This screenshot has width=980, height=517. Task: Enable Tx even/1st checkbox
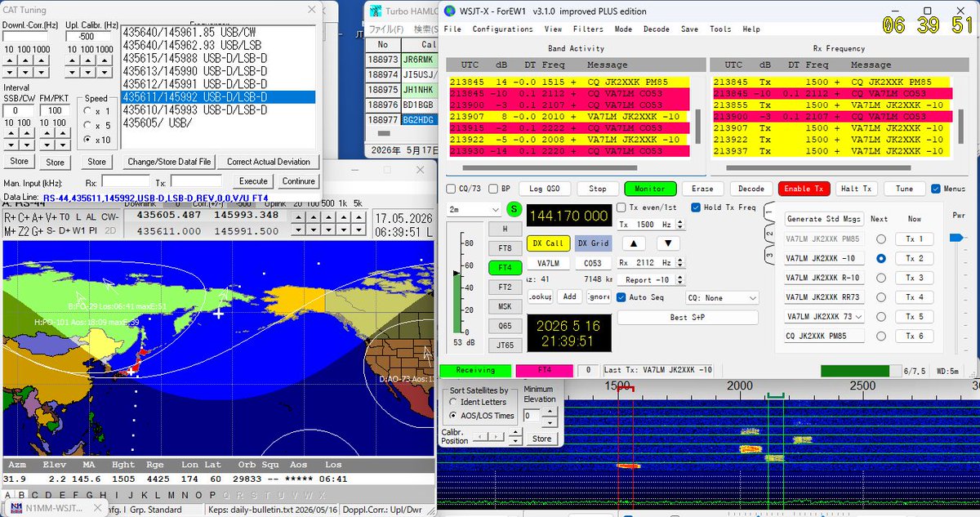[621, 208]
